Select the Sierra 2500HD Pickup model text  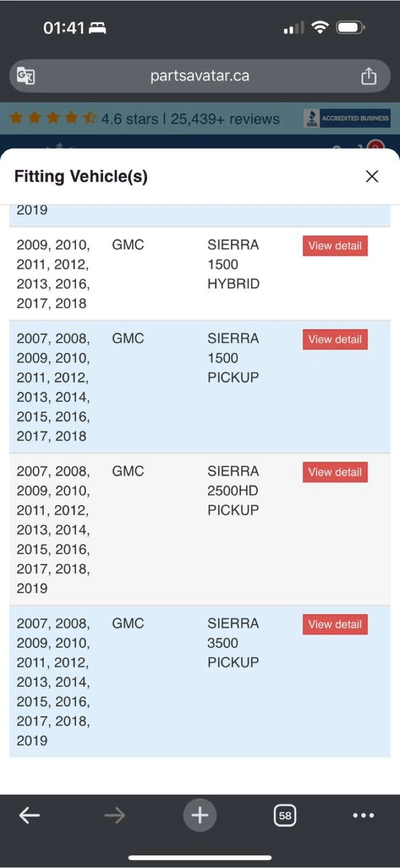233,490
